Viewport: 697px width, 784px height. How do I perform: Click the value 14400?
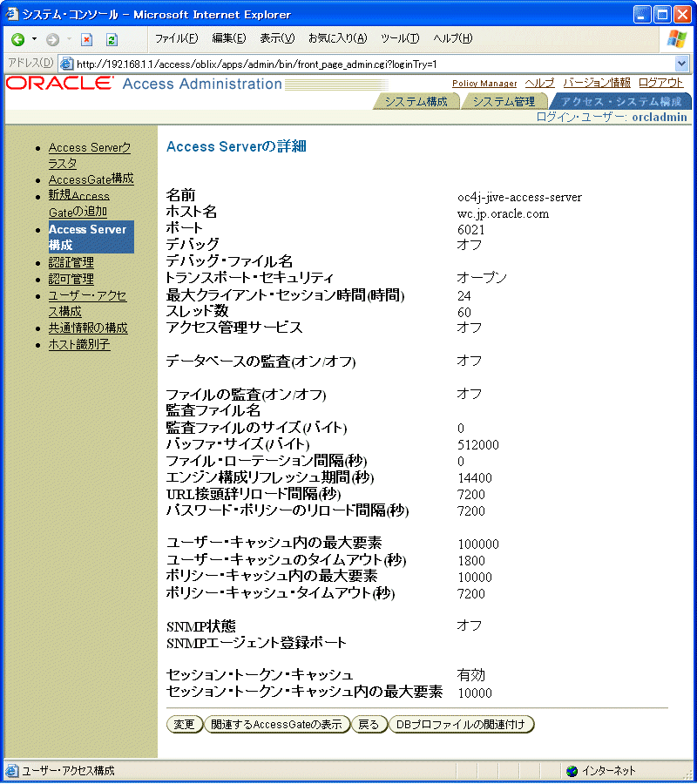point(475,477)
